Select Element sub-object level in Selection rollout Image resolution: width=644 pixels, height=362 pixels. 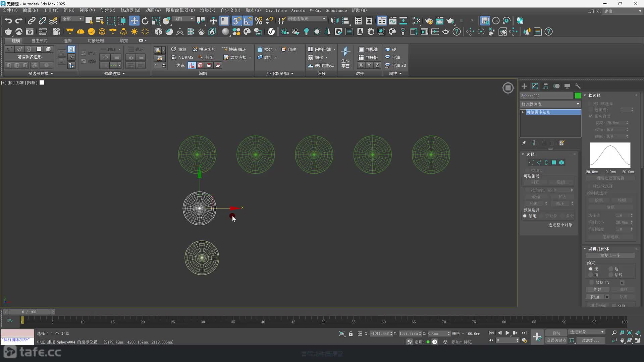click(561, 163)
